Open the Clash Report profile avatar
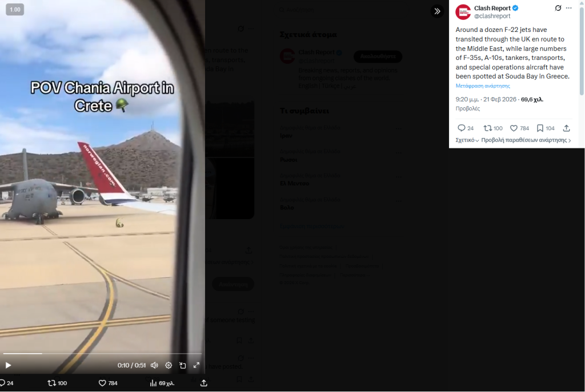Image resolution: width=585 pixels, height=392 pixels. coord(463,12)
